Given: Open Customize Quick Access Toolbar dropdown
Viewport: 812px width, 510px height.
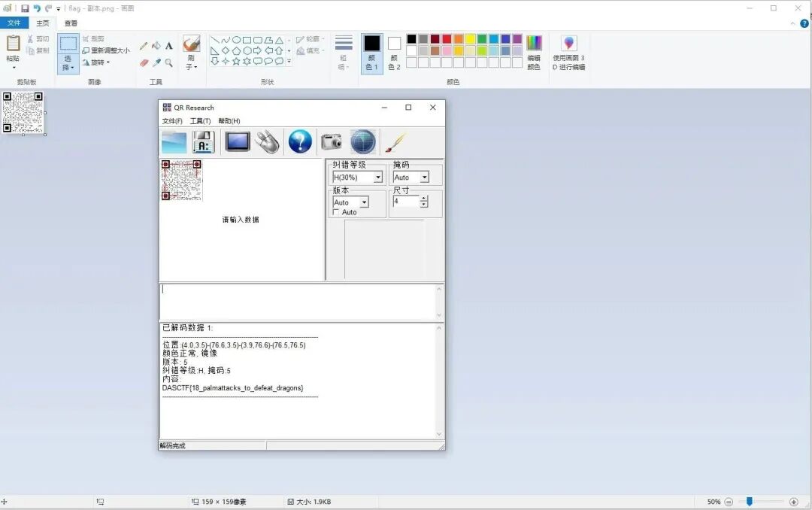Looking at the screenshot, I should pyautogui.click(x=58, y=9).
